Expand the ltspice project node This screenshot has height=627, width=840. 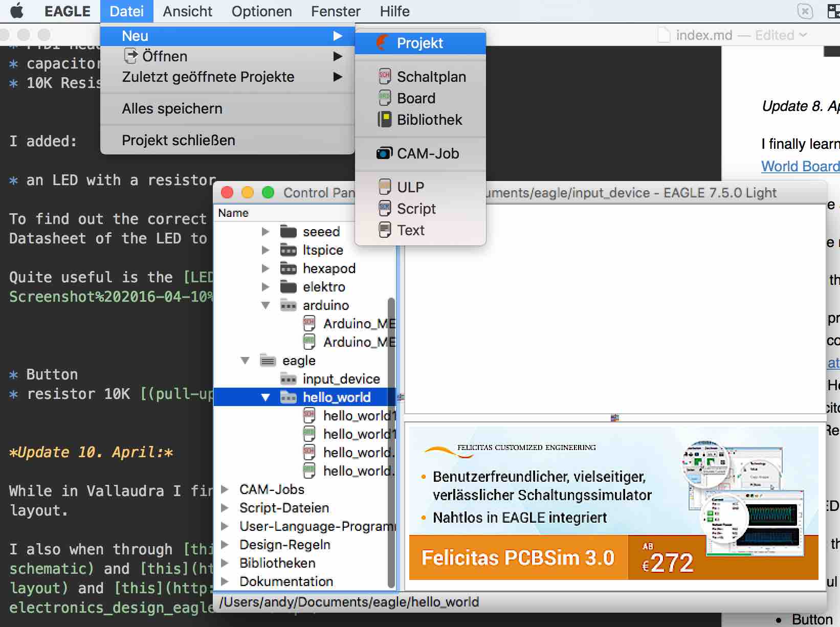[266, 250]
